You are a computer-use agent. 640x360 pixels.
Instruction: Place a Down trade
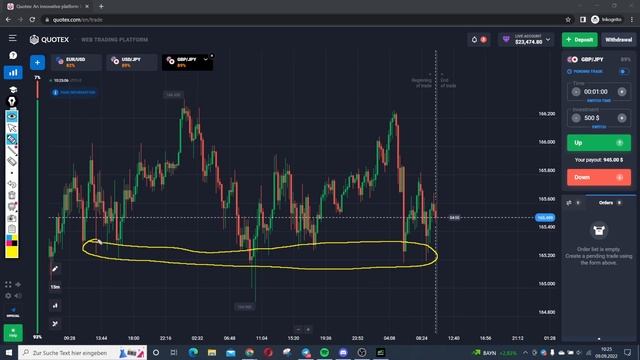pyautogui.click(x=599, y=178)
